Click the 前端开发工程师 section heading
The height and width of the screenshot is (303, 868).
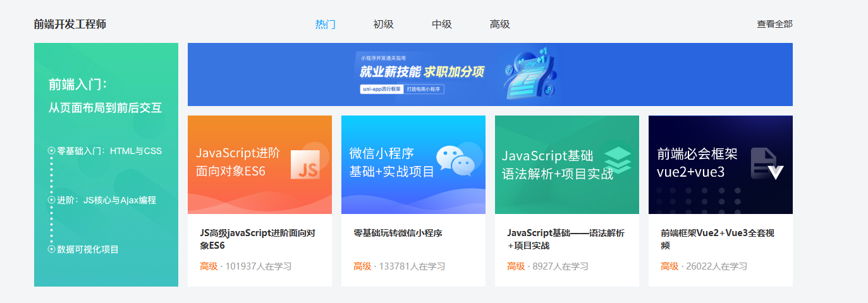click(70, 25)
